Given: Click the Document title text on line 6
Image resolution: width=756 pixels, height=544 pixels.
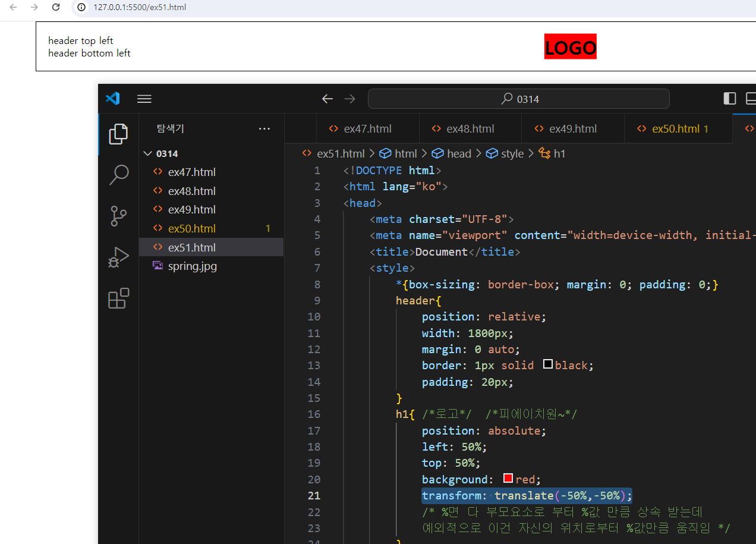Looking at the screenshot, I should coord(442,252).
